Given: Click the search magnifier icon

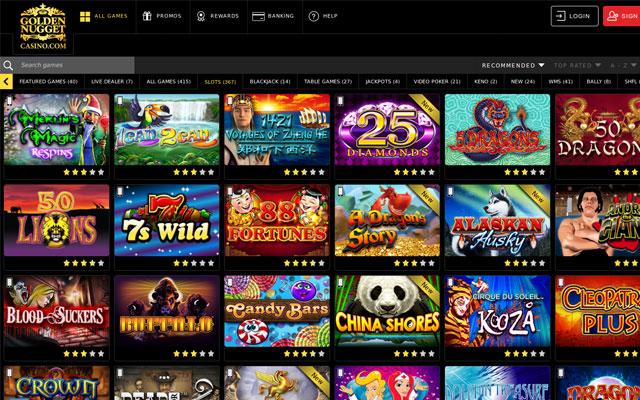Looking at the screenshot, I should click(7, 65).
